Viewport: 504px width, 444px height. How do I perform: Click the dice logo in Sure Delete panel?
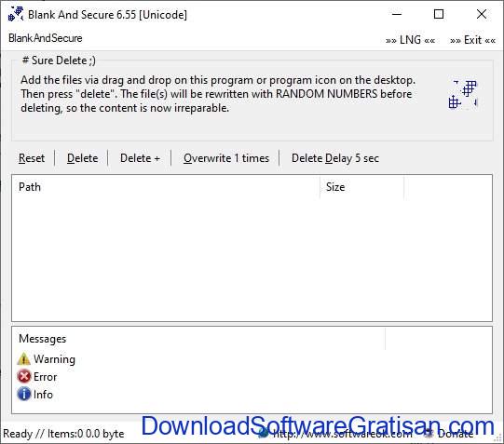[x=463, y=94]
